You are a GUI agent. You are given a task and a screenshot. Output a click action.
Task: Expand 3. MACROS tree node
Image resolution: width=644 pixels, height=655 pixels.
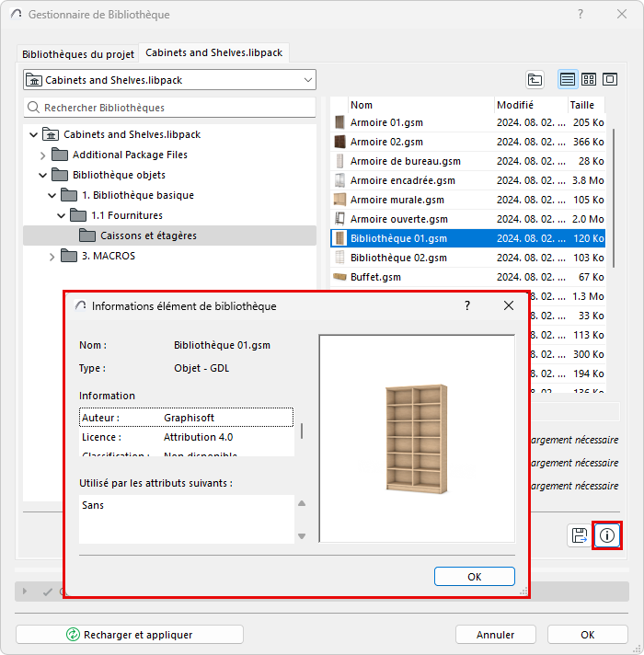point(52,257)
